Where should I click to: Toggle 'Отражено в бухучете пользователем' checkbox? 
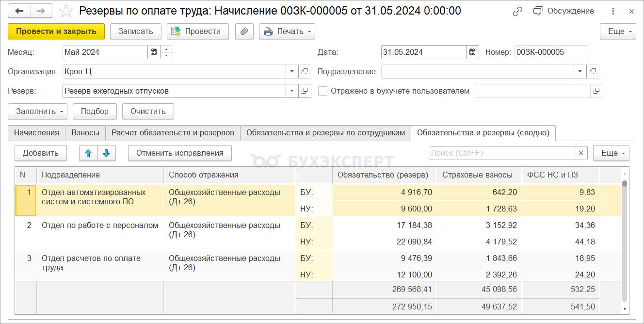(322, 91)
